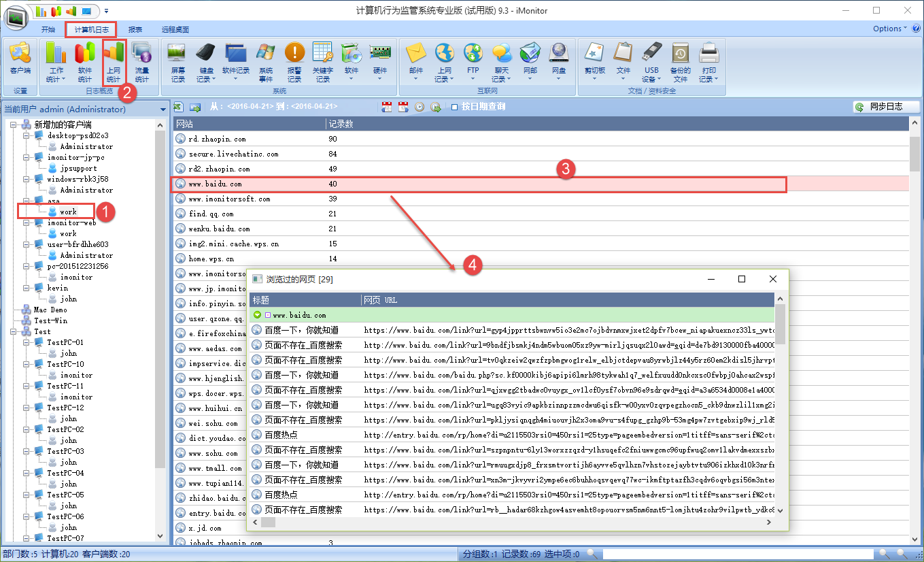
Task: Switch to the 计算机日志 tab
Action: coord(91,29)
